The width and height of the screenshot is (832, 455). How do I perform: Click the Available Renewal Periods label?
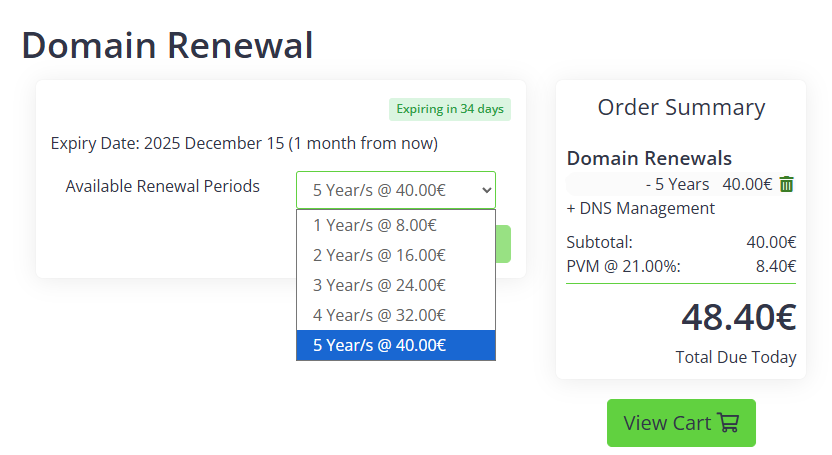162,186
